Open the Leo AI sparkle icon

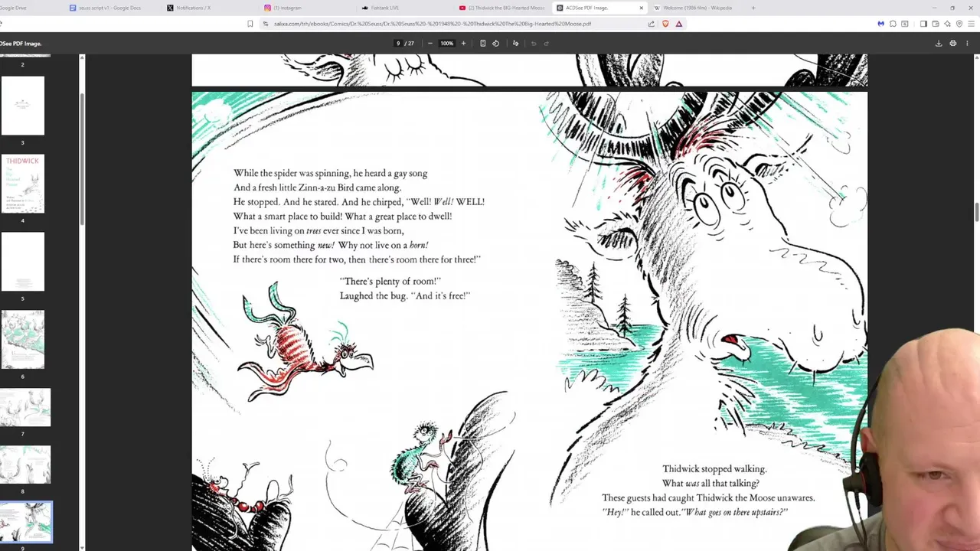[948, 24]
